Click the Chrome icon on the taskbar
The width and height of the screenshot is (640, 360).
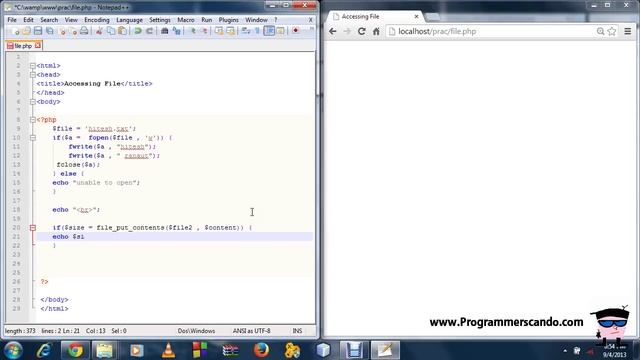75,350
